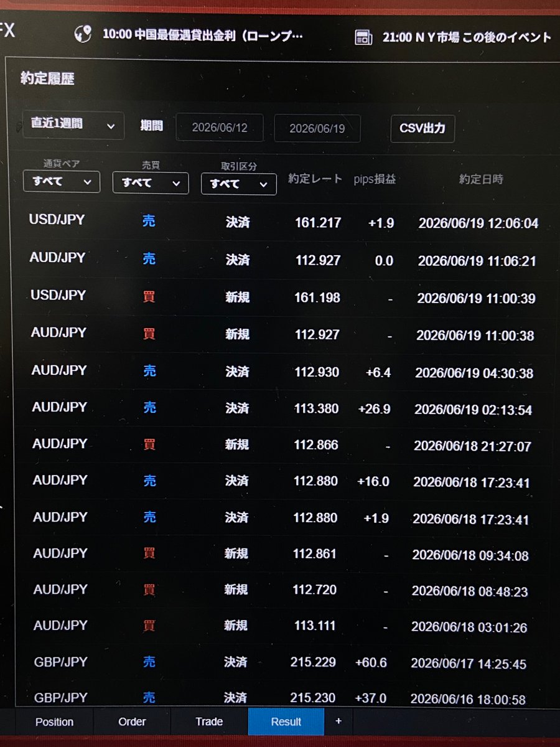Click the +1.9 pips value at 12:06:04
560x747 pixels.
click(x=381, y=223)
